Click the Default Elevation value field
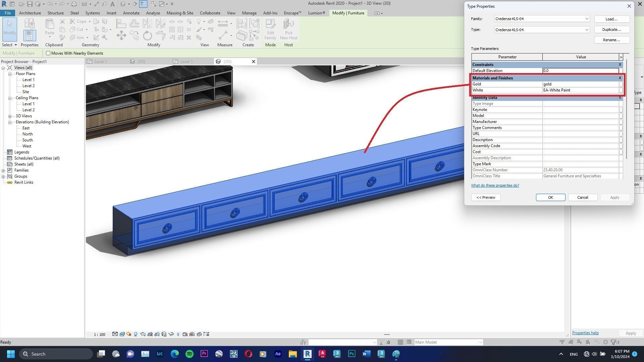 click(x=580, y=71)
